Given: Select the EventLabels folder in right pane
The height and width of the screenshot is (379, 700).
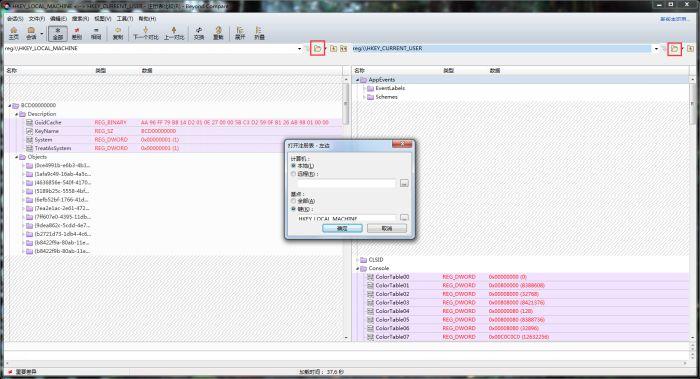Looking at the screenshot, I should click(386, 88).
